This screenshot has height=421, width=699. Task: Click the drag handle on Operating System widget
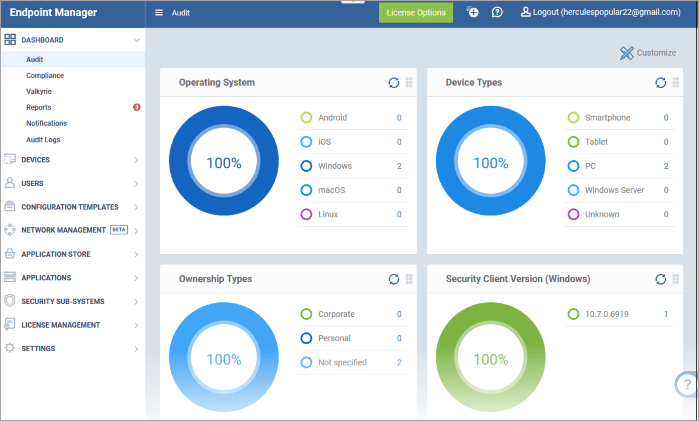[408, 83]
